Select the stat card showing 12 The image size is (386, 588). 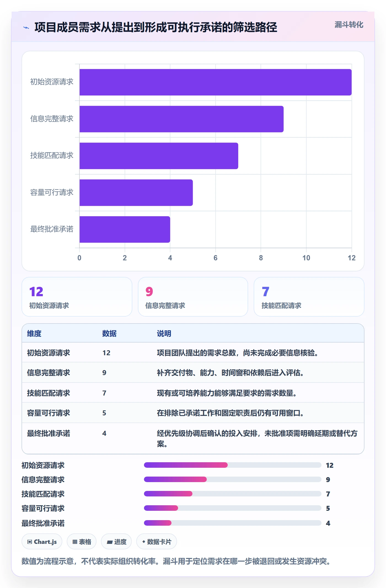[x=77, y=297]
